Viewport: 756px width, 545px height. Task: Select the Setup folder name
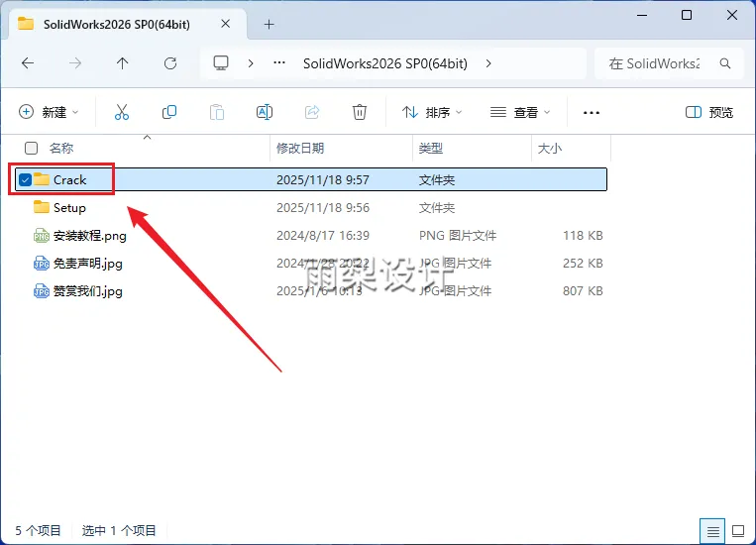coord(70,208)
